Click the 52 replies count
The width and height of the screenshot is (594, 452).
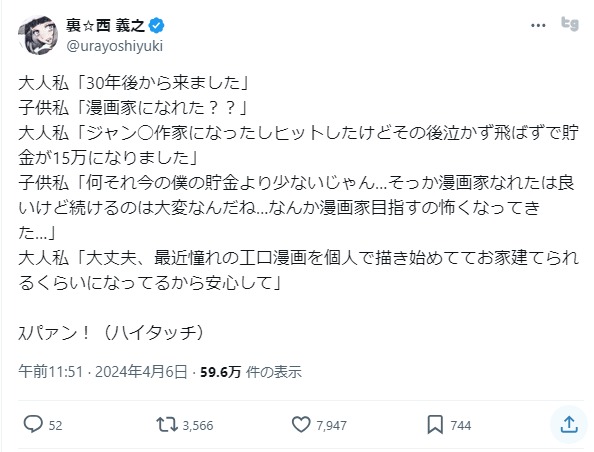[55, 425]
